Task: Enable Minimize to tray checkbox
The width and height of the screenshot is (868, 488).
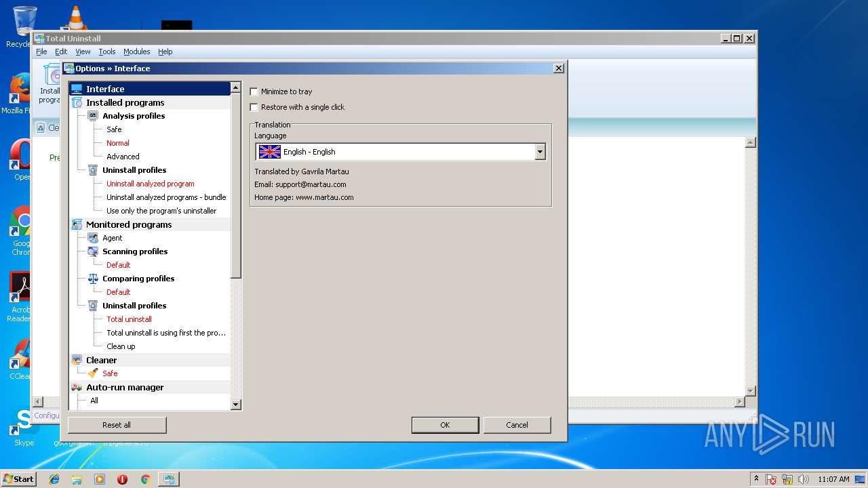Action: tap(254, 91)
